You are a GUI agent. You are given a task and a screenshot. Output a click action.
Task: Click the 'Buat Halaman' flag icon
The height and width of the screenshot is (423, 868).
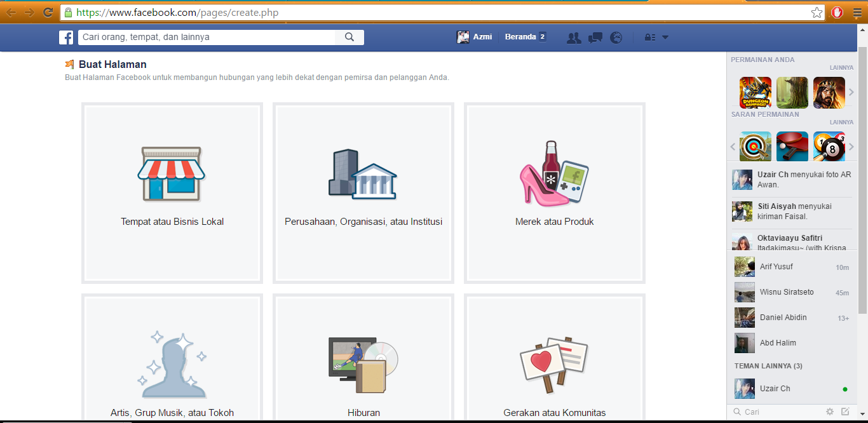70,64
